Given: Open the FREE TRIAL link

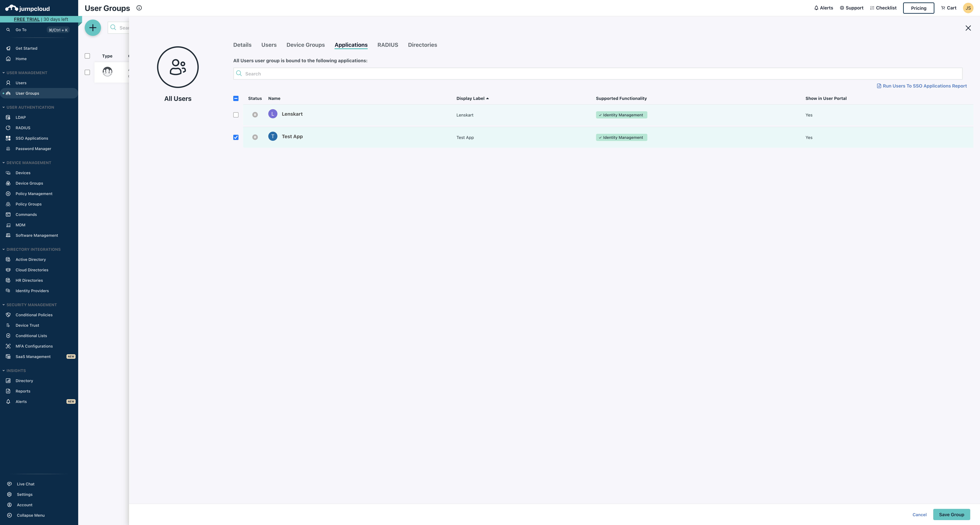Looking at the screenshot, I should pyautogui.click(x=27, y=19).
